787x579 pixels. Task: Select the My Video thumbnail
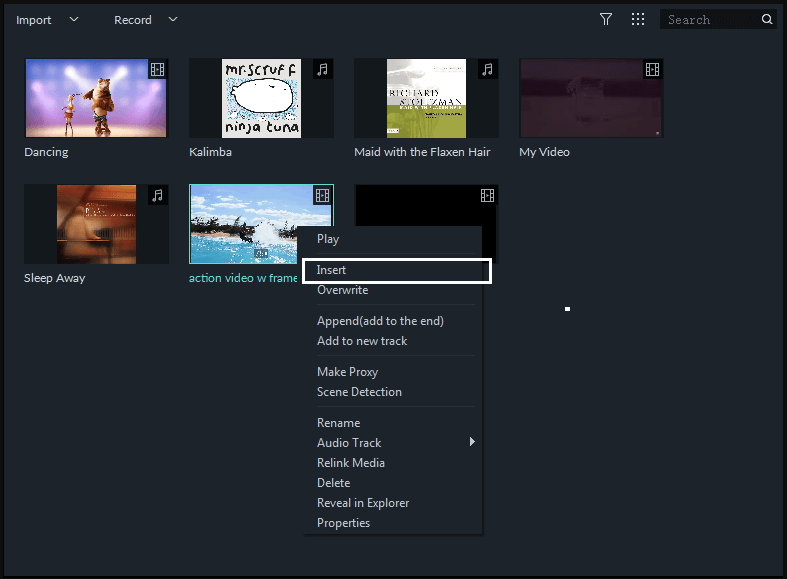(591, 98)
